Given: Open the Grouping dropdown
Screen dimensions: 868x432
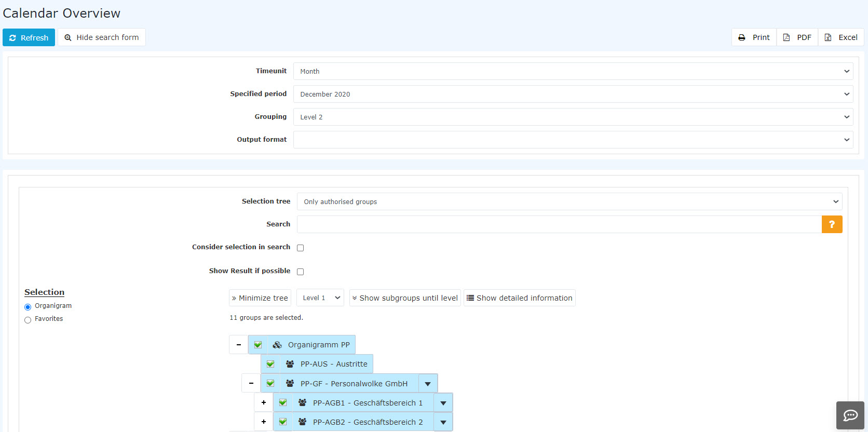Looking at the screenshot, I should [573, 117].
